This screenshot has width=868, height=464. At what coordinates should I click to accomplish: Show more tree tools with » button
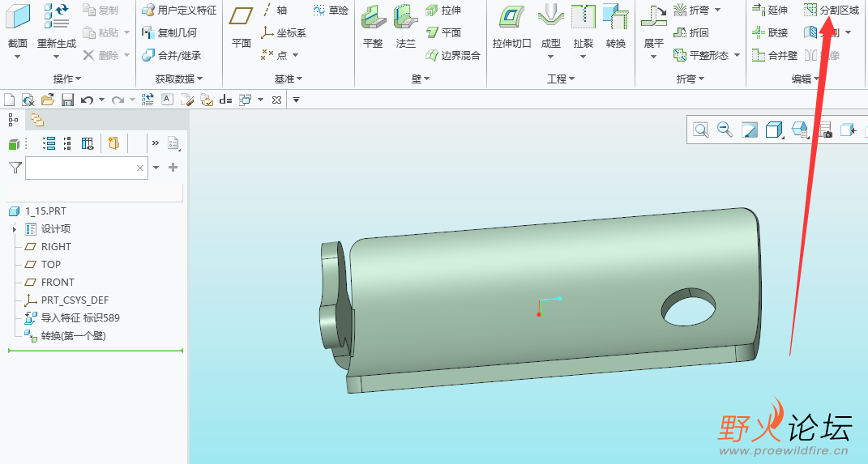tap(156, 143)
